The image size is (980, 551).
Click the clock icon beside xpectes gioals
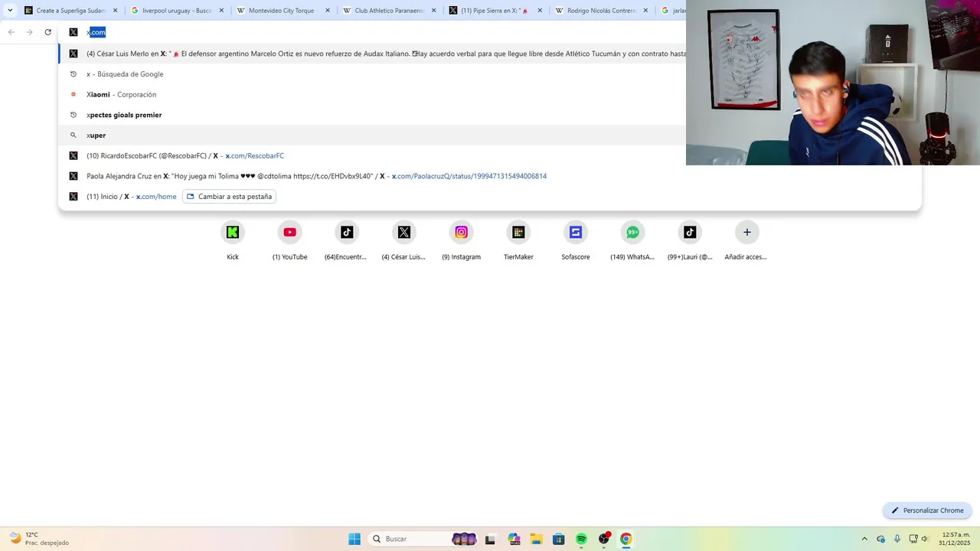[x=73, y=115]
